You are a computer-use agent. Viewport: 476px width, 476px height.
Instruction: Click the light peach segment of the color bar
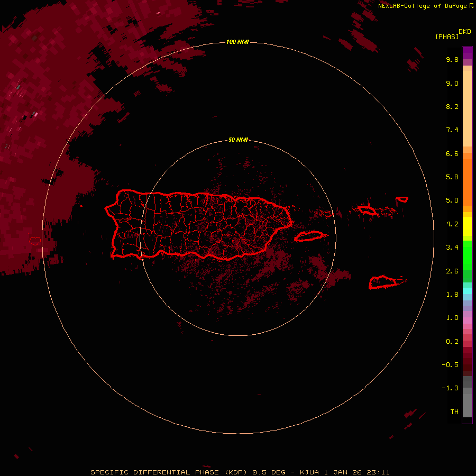[x=467, y=108]
